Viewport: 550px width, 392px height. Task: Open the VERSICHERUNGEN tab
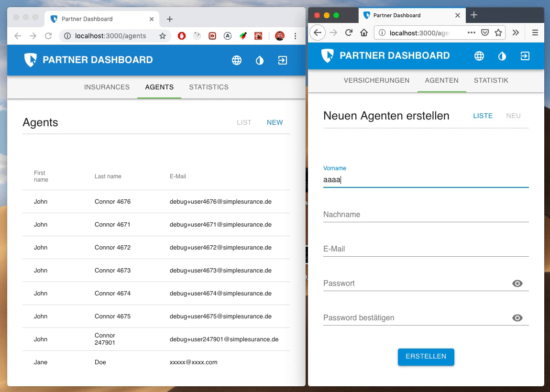tap(376, 80)
